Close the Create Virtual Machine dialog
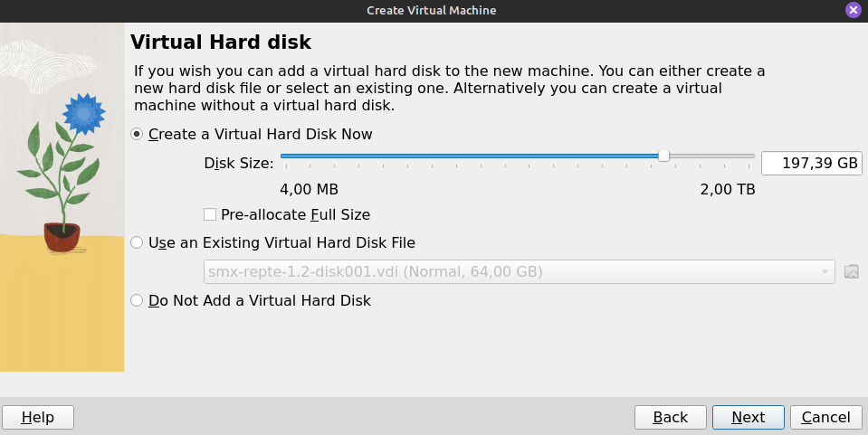This screenshot has width=868, height=435. [853, 10]
